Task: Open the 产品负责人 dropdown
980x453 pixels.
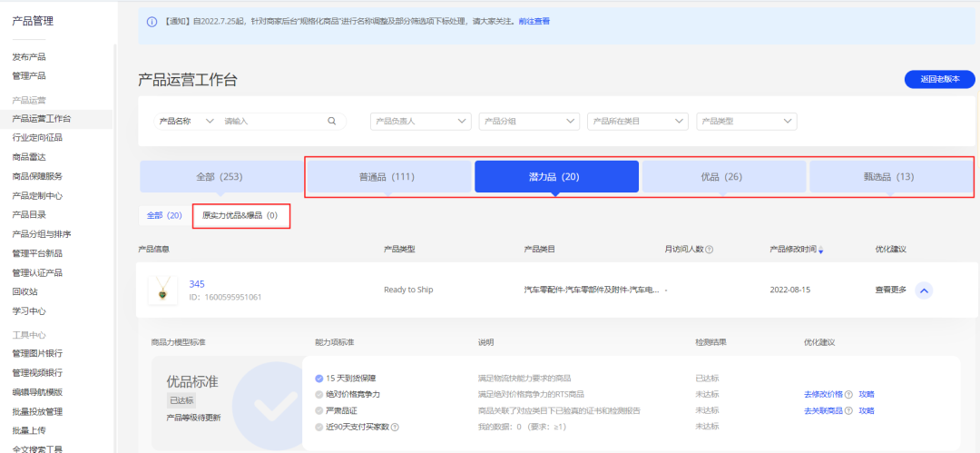Action: [421, 122]
